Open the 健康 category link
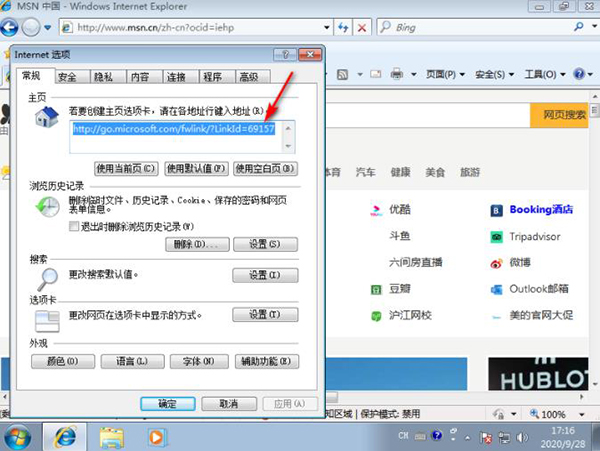The width and height of the screenshot is (600, 451). tap(400, 172)
